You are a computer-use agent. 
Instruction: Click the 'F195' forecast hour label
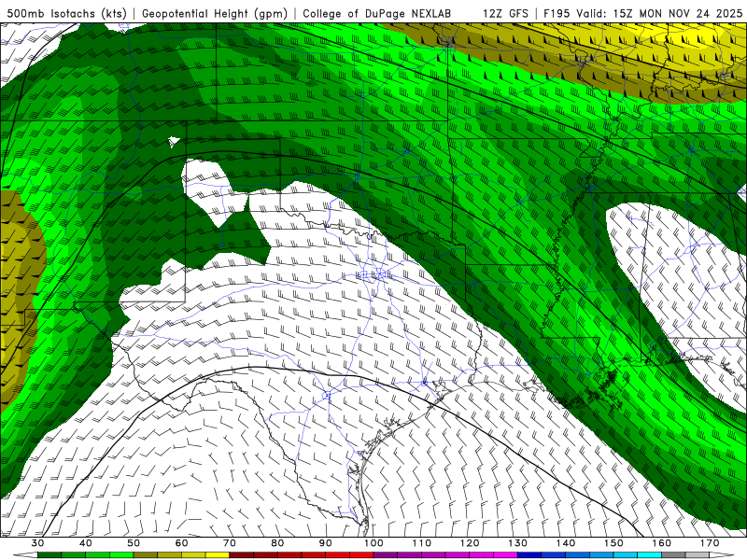tap(557, 13)
